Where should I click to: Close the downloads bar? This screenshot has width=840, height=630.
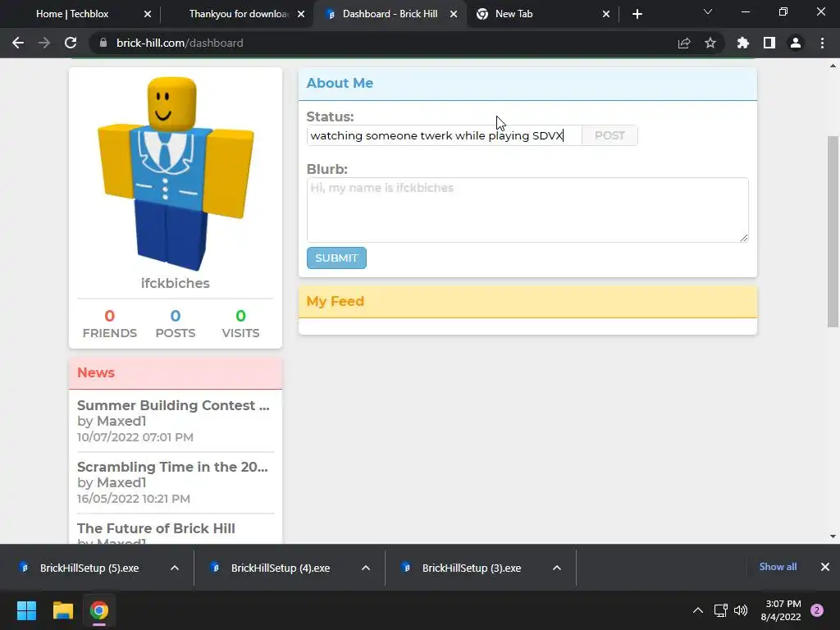[825, 567]
